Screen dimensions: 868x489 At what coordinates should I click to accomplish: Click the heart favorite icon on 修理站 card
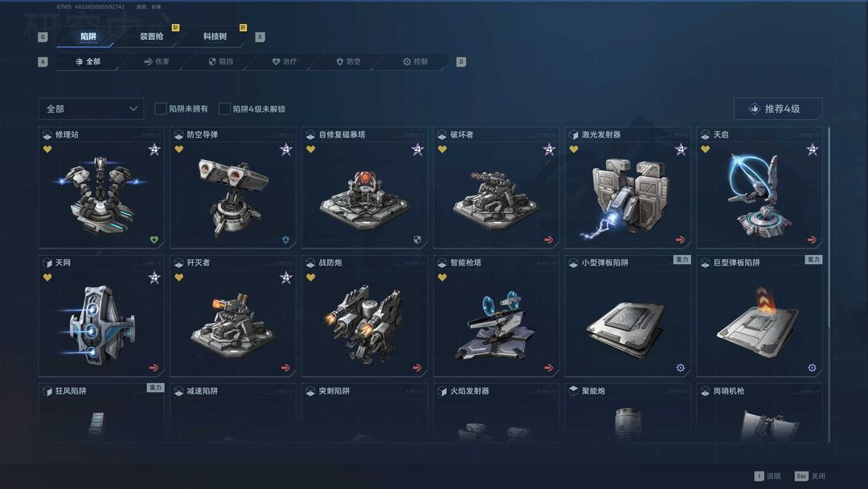47,149
